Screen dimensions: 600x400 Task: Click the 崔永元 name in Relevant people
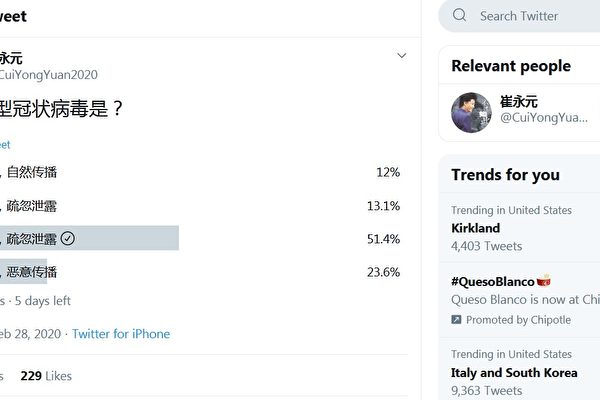click(x=517, y=102)
